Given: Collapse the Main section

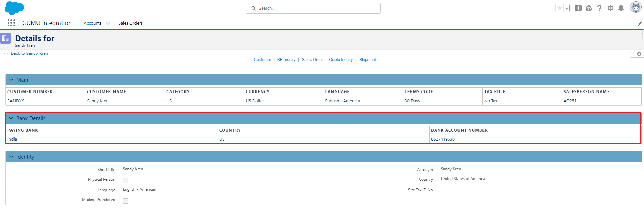Looking at the screenshot, I should pyautogui.click(x=11, y=80).
